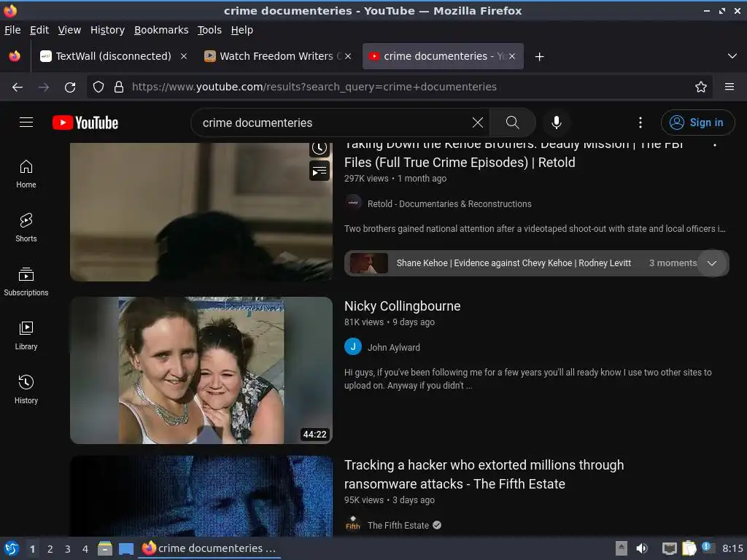The width and height of the screenshot is (747, 560).
Task: Open the Edit menu
Action: tap(39, 30)
